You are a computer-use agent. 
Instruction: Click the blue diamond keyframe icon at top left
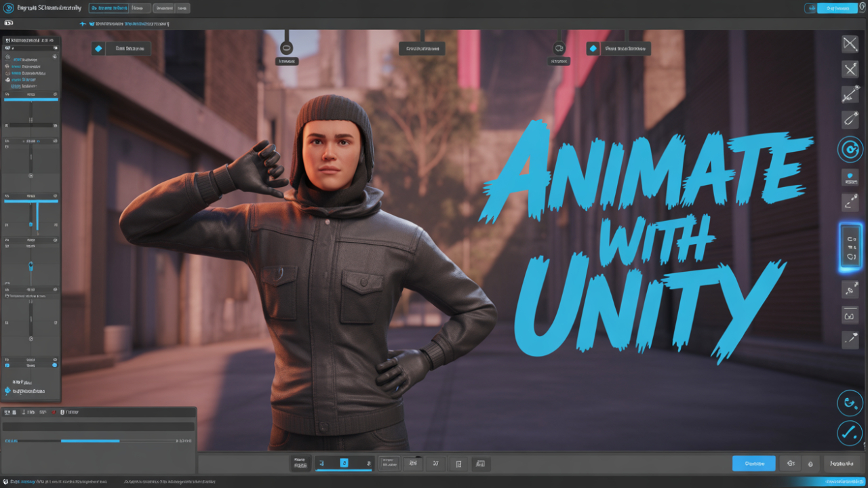coord(98,49)
